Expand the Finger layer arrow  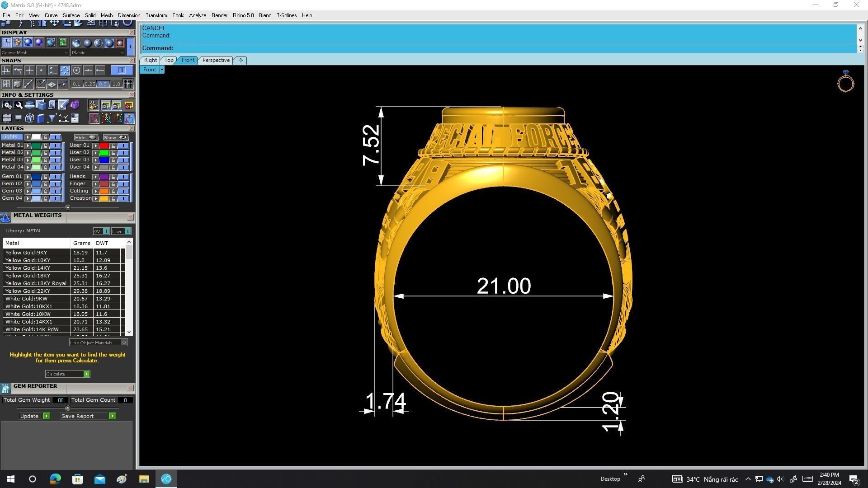click(96, 184)
